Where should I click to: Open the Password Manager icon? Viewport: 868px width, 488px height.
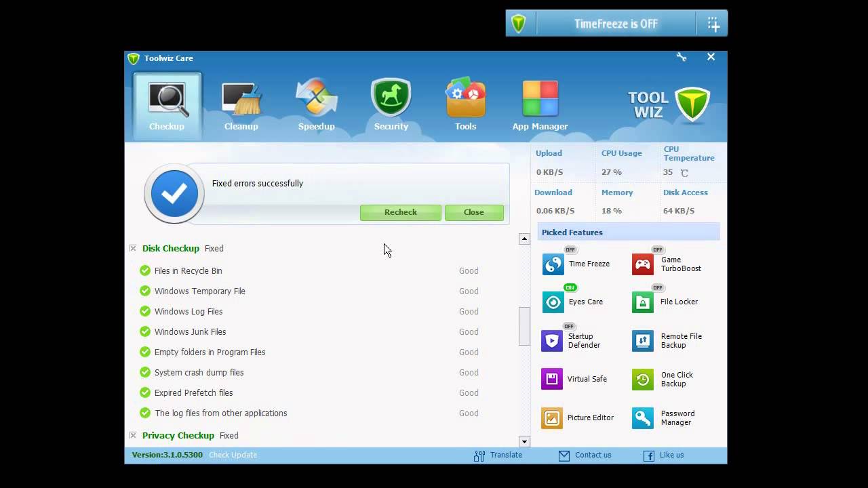coord(643,418)
